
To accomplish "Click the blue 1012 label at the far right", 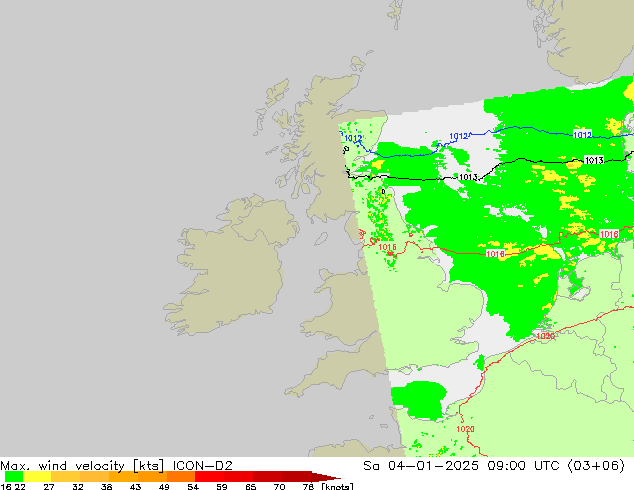I will [582, 135].
